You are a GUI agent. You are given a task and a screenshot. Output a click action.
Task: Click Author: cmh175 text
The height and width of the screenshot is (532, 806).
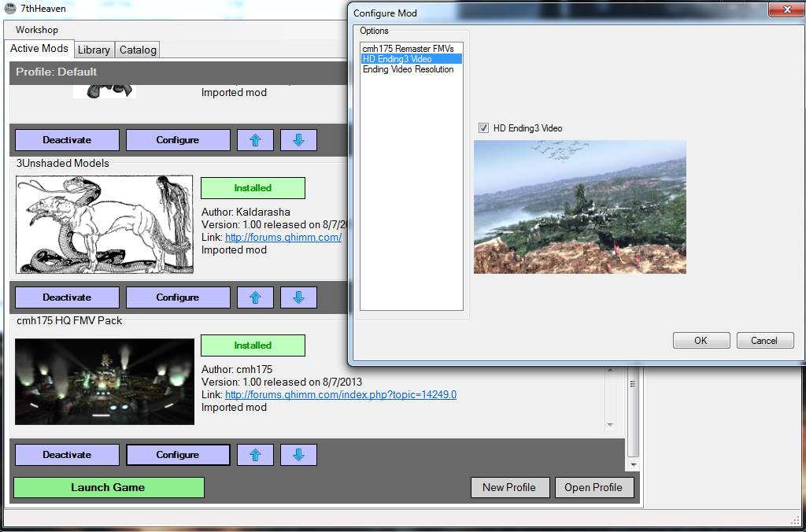[237, 369]
